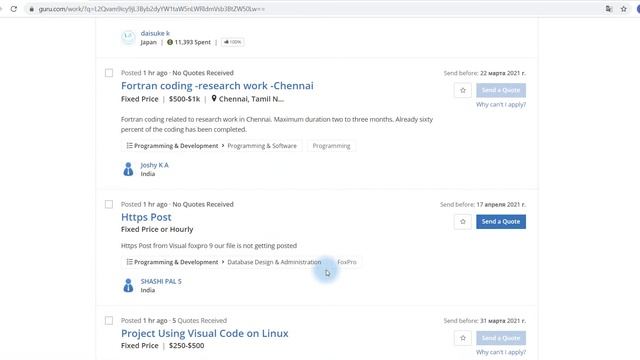640x360 pixels.
Task: Click the coin icon beside 11,393 Spent
Action: tap(170, 42)
